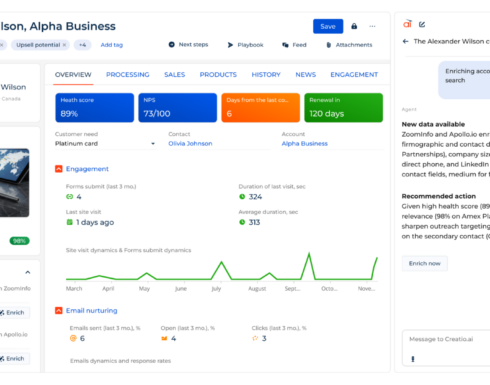Open the Sales tab
The height and width of the screenshot is (385, 490).
[x=174, y=75]
